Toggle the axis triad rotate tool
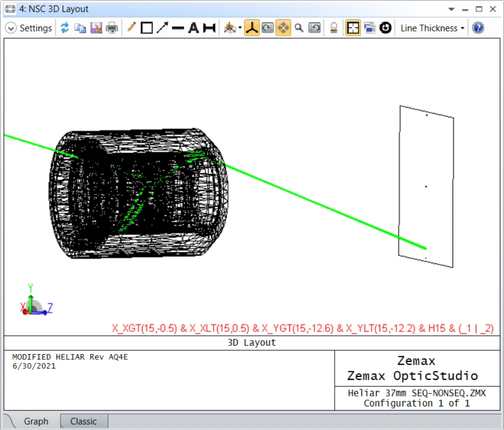504x430 pixels. [x=251, y=28]
